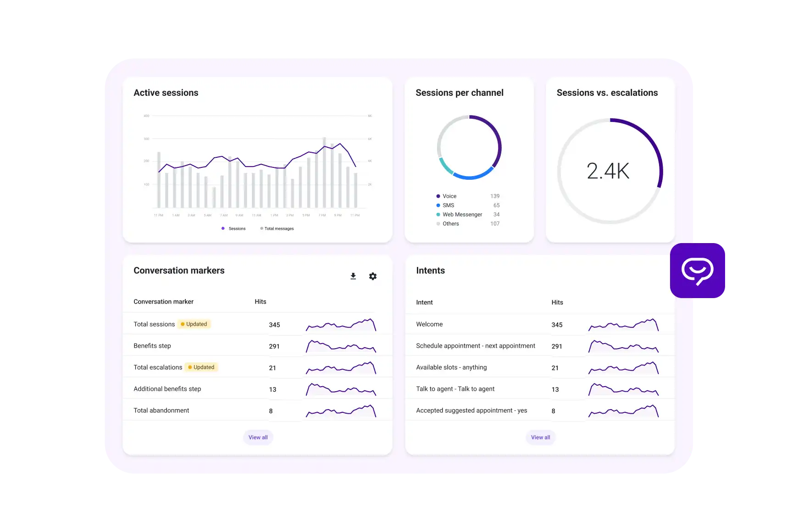Click View all in Conversation markers

click(258, 437)
